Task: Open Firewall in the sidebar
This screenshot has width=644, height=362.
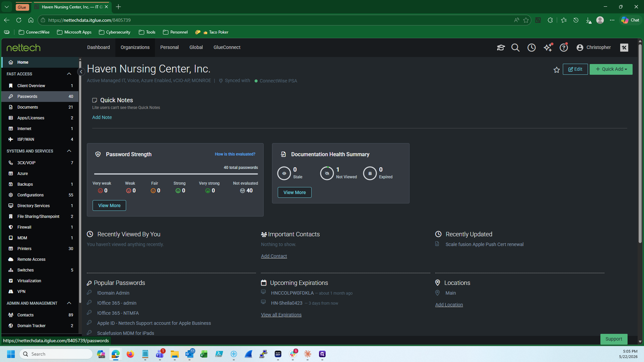Action: tap(40, 227)
